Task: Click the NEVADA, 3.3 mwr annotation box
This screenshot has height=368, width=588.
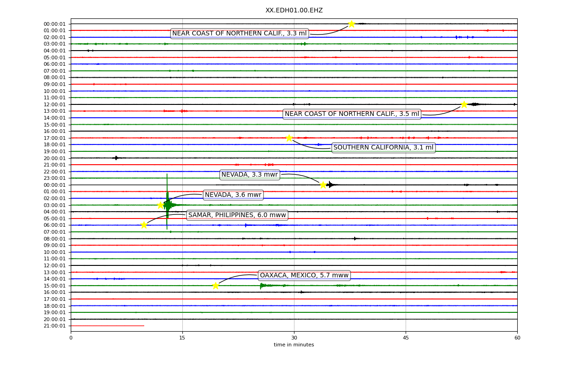Action: click(250, 175)
